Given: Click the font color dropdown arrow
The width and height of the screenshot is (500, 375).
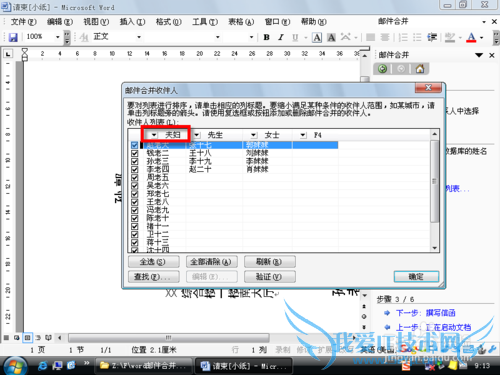Looking at the screenshot, I should coord(482,37).
